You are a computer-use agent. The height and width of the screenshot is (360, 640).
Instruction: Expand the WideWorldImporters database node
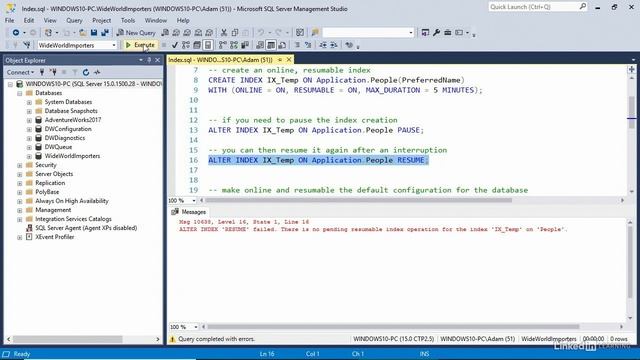[29, 156]
